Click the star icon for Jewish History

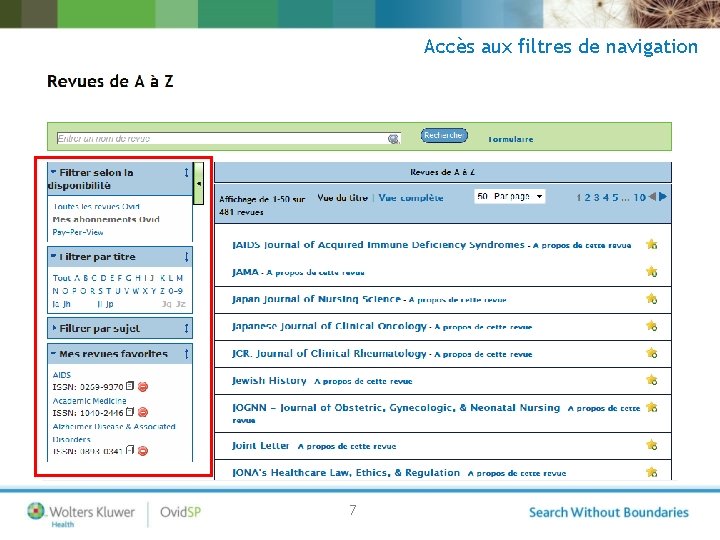[x=652, y=380]
